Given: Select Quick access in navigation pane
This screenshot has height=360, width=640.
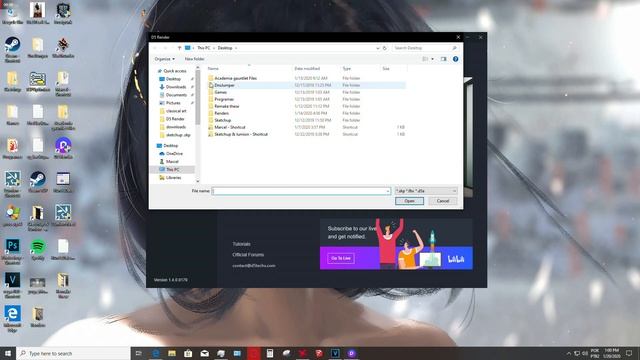Looking at the screenshot, I should (175, 71).
